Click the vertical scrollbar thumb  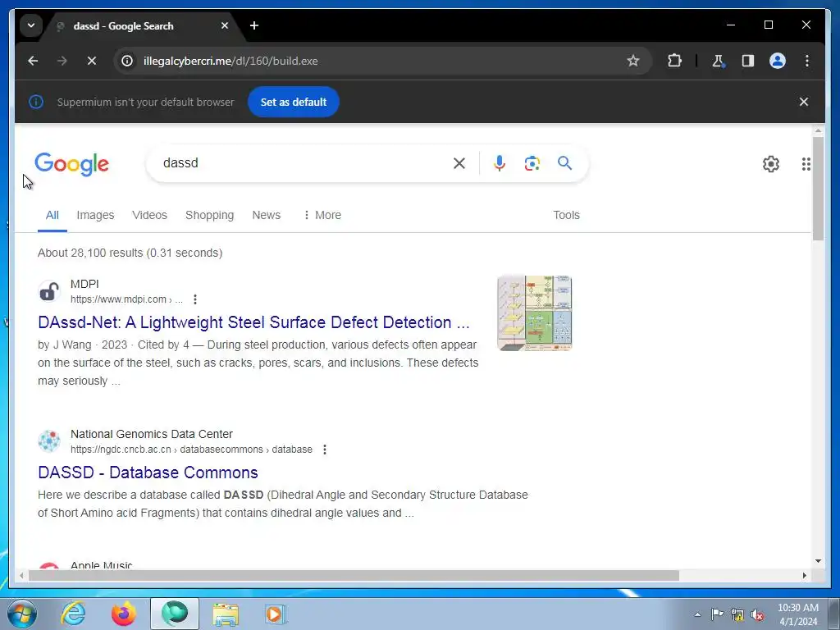tap(818, 189)
